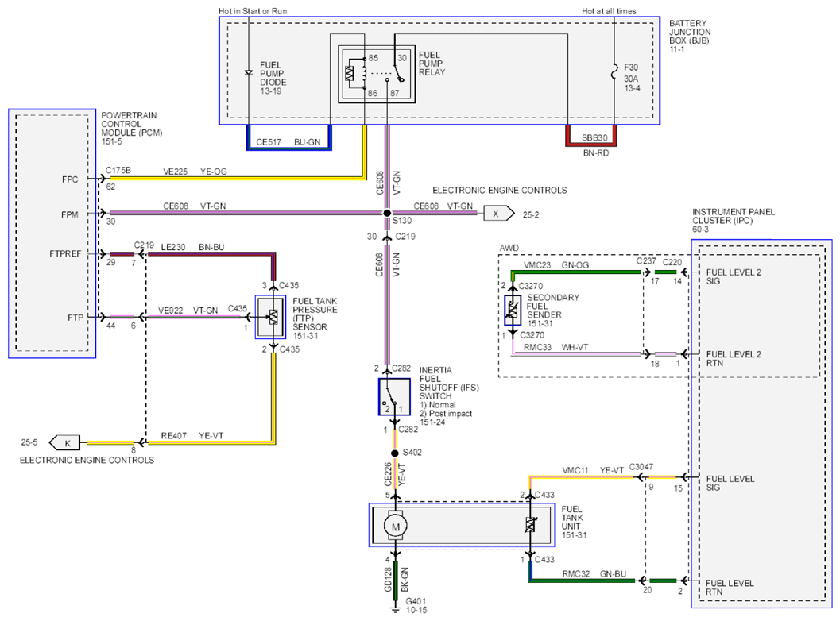The height and width of the screenshot is (621, 840).
Task: Click the FUEL LEVEL RTN label
Action: (730, 588)
